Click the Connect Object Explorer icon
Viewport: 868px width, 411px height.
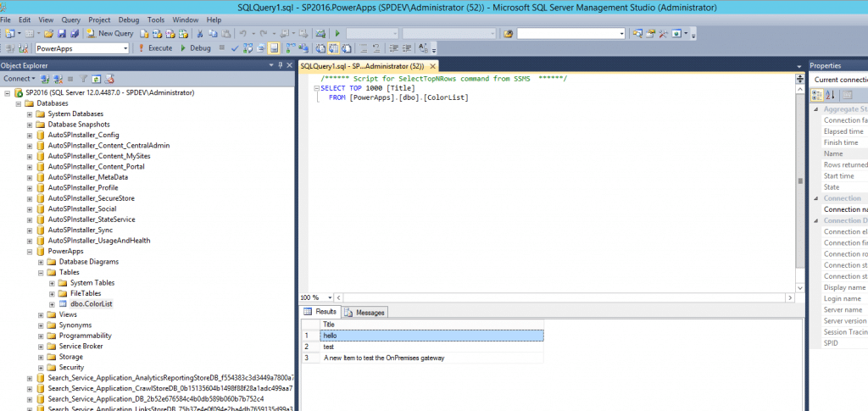46,79
